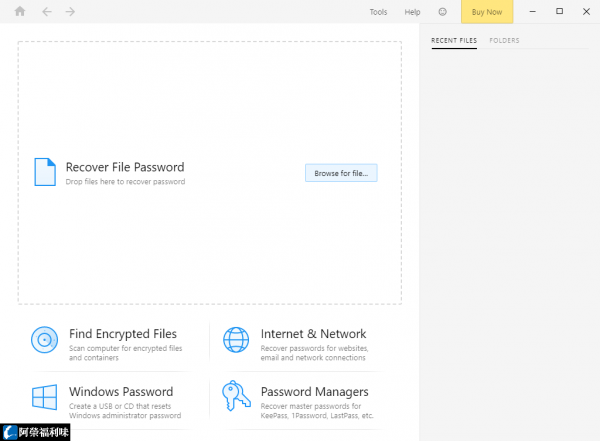
Task: Switch to the Recent Files tab
Action: (x=454, y=41)
